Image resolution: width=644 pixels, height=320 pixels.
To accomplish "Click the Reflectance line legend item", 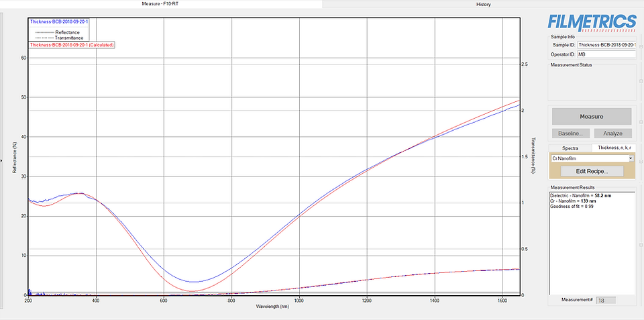I will 59,32.
